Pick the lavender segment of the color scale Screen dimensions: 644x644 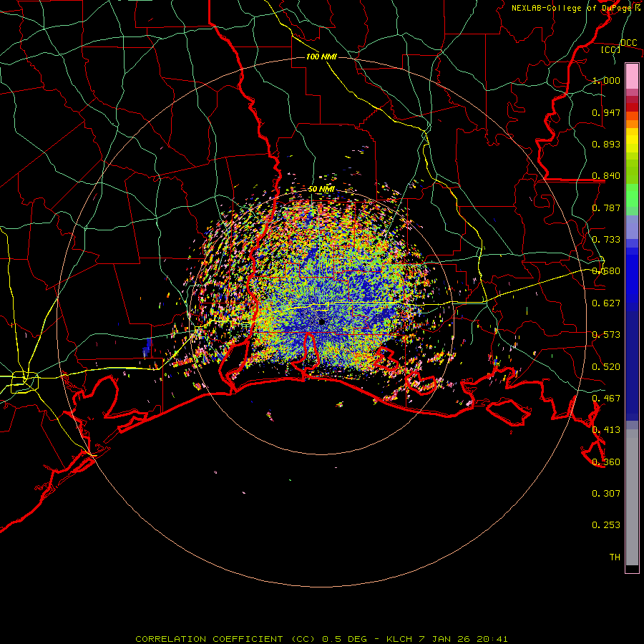coord(632,227)
